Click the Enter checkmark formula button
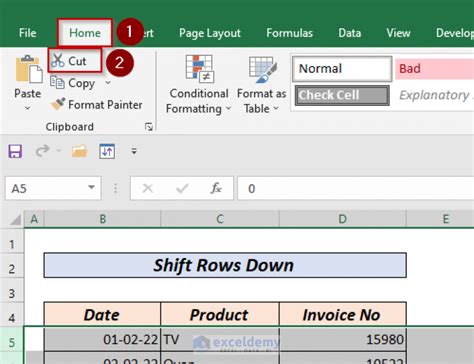 click(182, 189)
